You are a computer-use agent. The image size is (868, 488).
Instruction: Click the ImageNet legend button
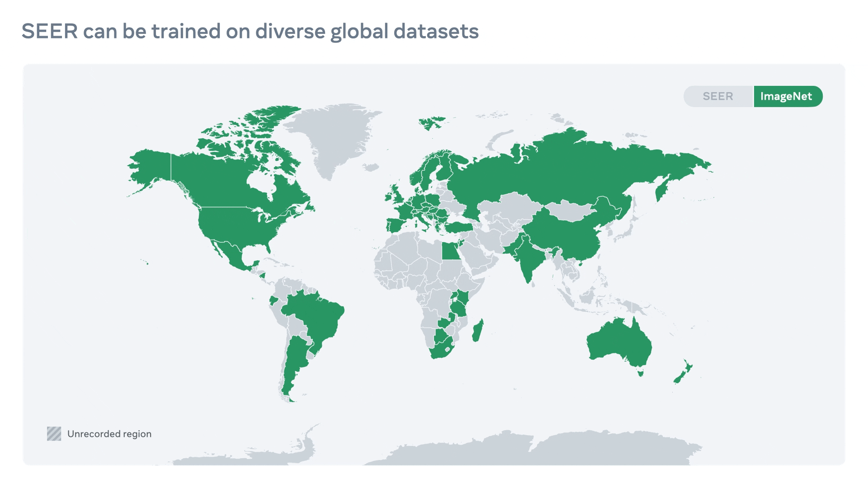[787, 96]
